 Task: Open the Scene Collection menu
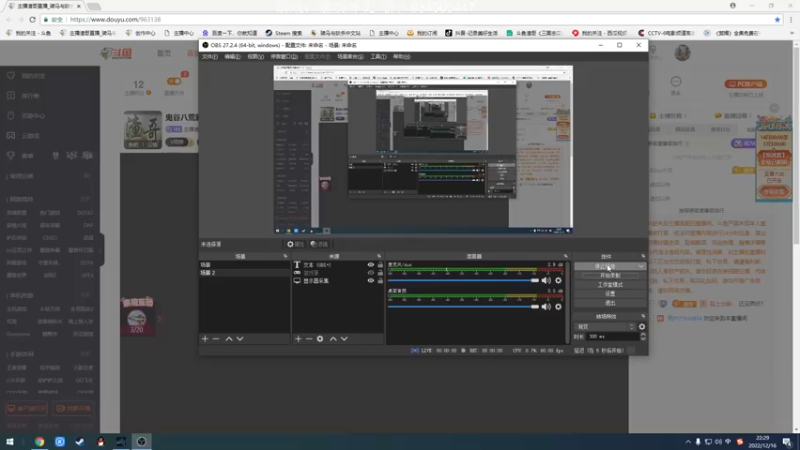[x=350, y=57]
